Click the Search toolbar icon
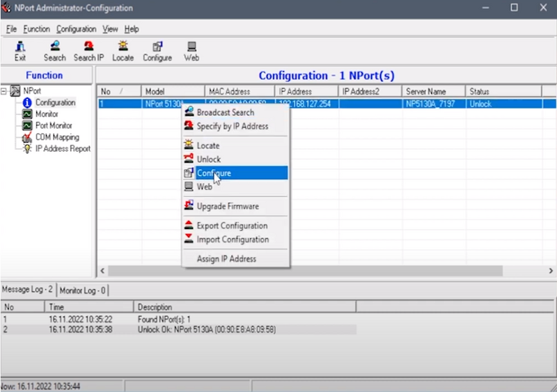557x392 pixels. (x=55, y=52)
